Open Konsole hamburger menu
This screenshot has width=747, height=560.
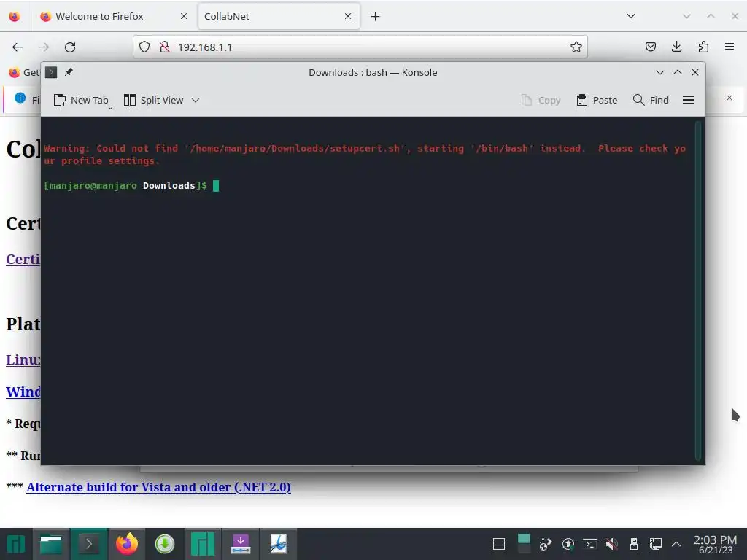[689, 100]
